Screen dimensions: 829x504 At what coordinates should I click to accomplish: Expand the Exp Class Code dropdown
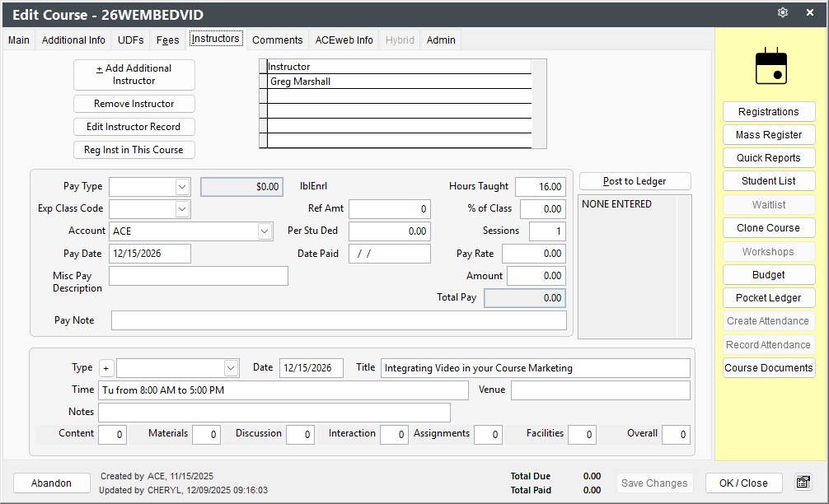coord(182,208)
